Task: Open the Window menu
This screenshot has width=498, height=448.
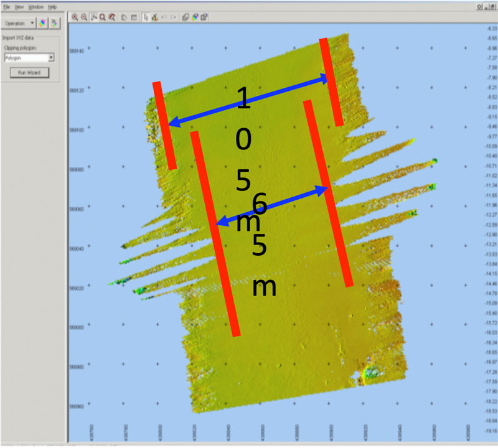Action: pos(35,6)
